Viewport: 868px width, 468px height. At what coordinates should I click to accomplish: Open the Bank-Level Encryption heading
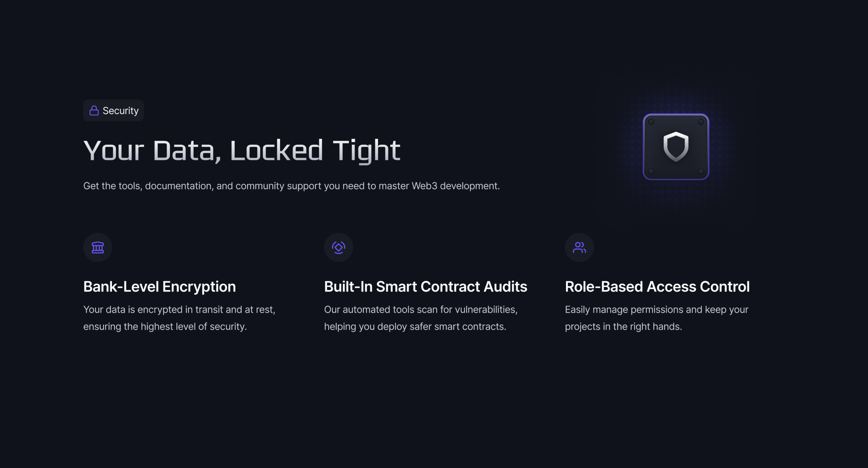[x=159, y=287]
